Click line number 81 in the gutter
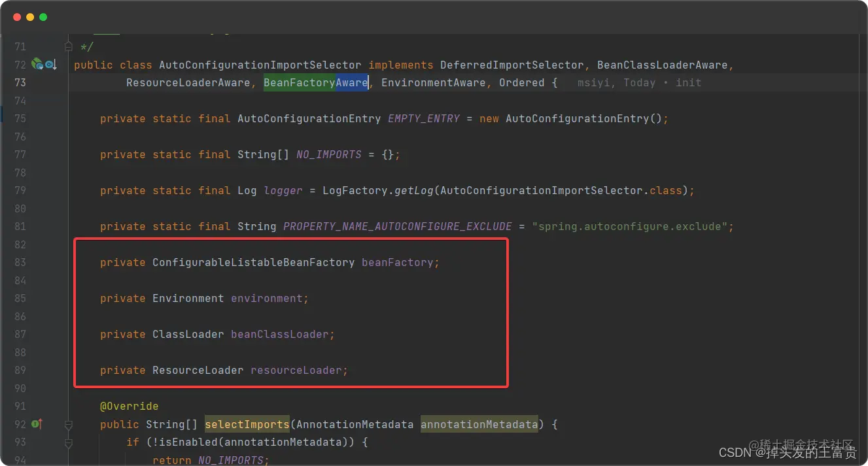Screen dimensions: 868x466 tap(20, 227)
